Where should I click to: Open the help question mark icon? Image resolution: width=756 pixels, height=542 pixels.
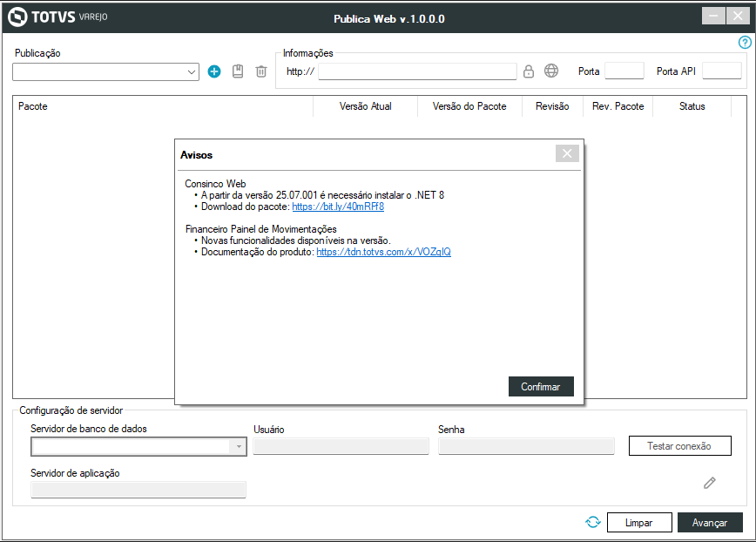(745, 43)
